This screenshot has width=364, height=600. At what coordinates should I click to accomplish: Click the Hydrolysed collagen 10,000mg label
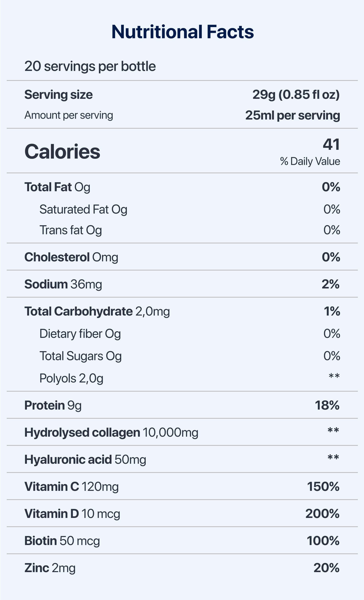coord(111,432)
